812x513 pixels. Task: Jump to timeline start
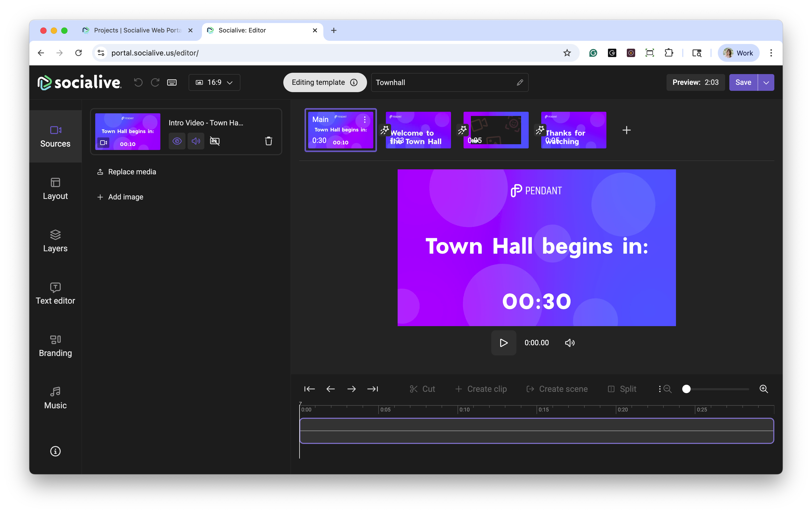tap(309, 389)
